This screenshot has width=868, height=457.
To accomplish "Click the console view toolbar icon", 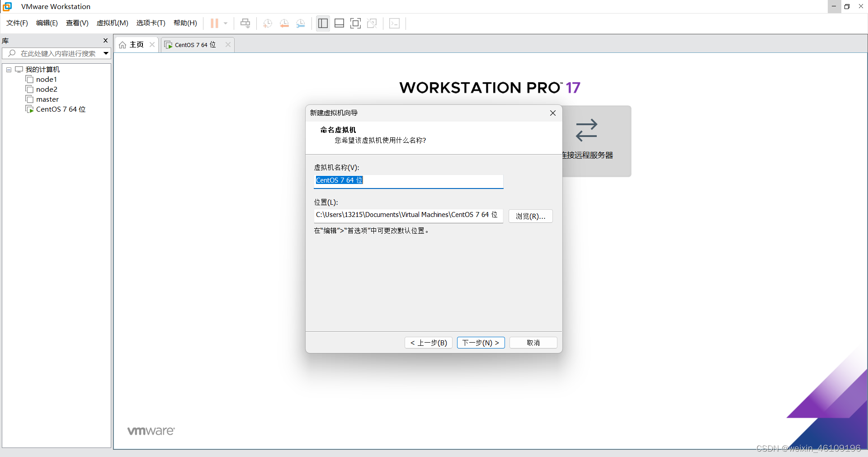I will 394,24.
